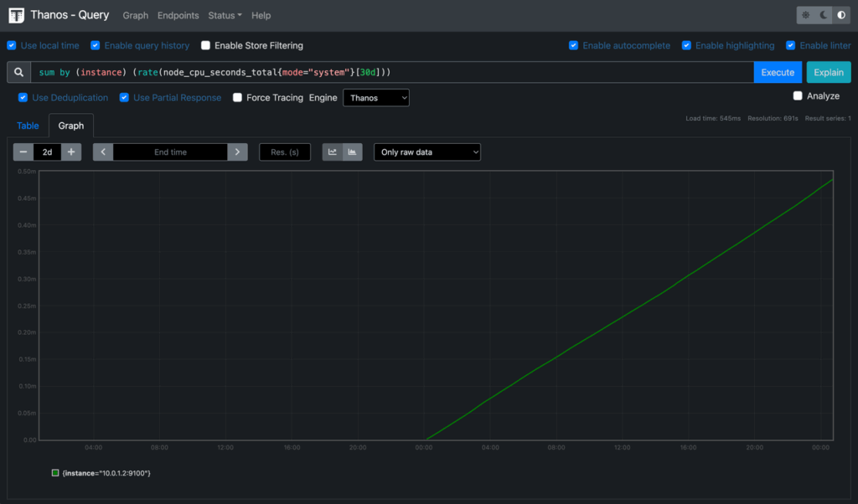Check Enable Store Filtering
The height and width of the screenshot is (504, 858).
(x=206, y=45)
